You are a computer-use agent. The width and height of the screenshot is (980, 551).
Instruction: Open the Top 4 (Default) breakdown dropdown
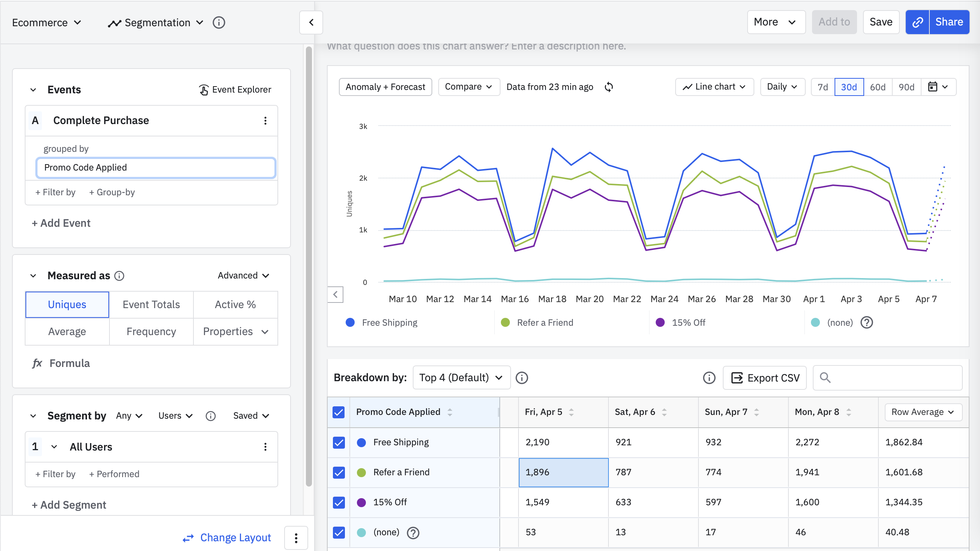[x=461, y=377]
